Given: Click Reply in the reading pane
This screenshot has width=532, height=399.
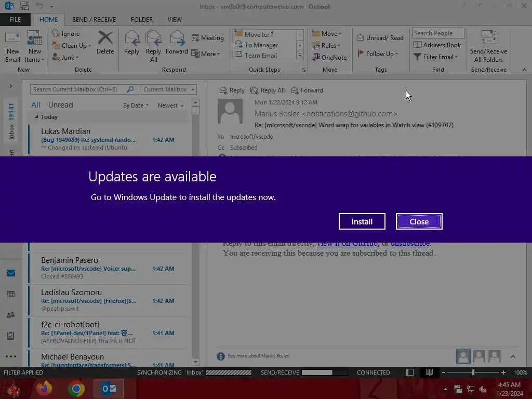Looking at the screenshot, I should pyautogui.click(x=232, y=90).
